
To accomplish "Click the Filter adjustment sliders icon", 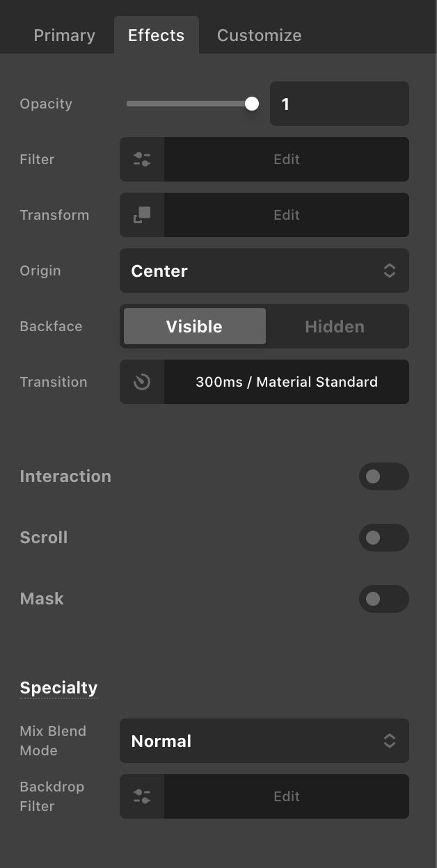I will tap(142, 159).
